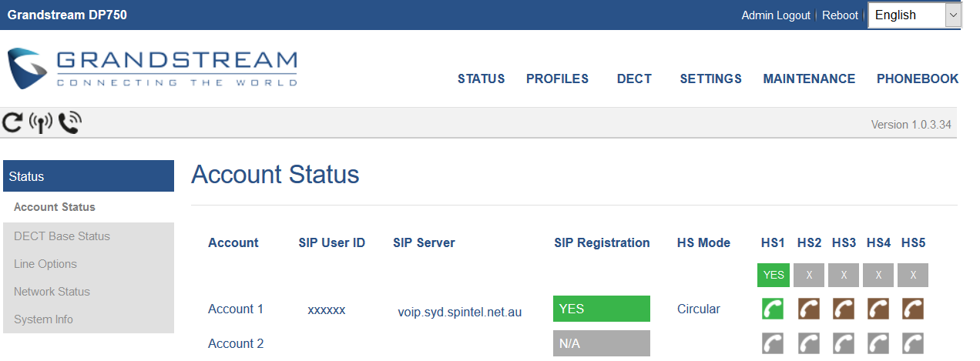Click Account 2 N/A registration badge
The image size is (980, 361).
point(602,343)
